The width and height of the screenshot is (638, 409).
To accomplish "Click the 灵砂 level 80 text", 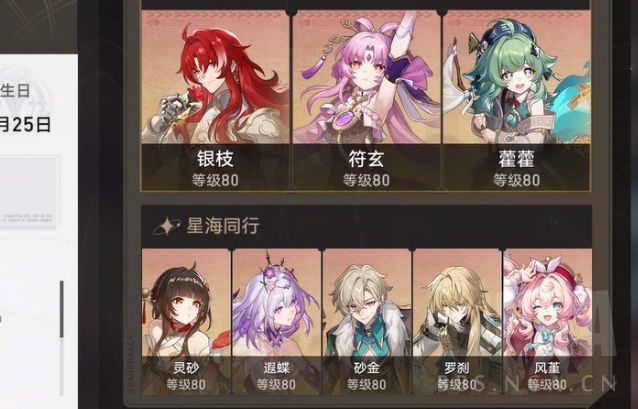I will coord(186,385).
